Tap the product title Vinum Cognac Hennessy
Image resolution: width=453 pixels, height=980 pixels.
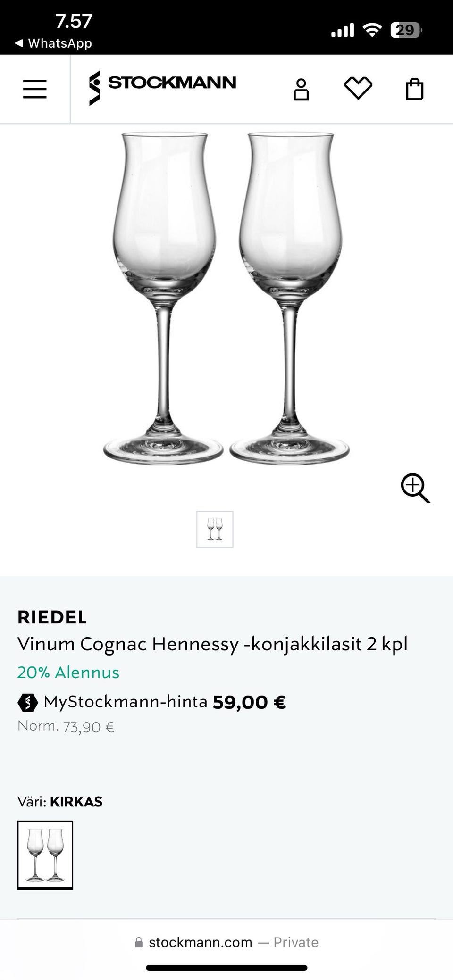pos(212,644)
